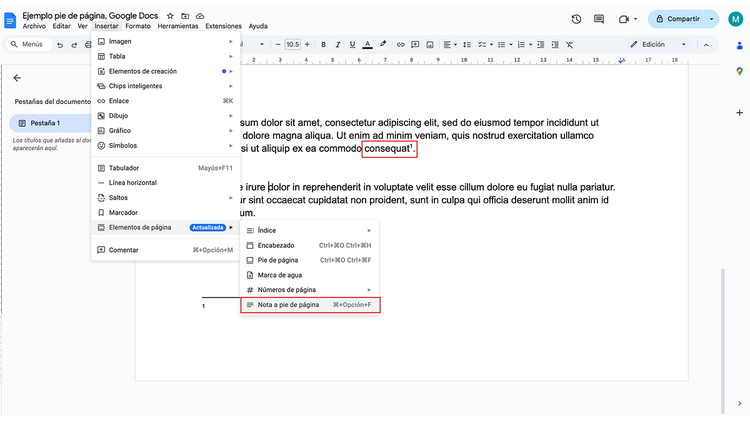Image resolution: width=750 pixels, height=422 pixels.
Task: Star the document title
Action: click(x=170, y=16)
